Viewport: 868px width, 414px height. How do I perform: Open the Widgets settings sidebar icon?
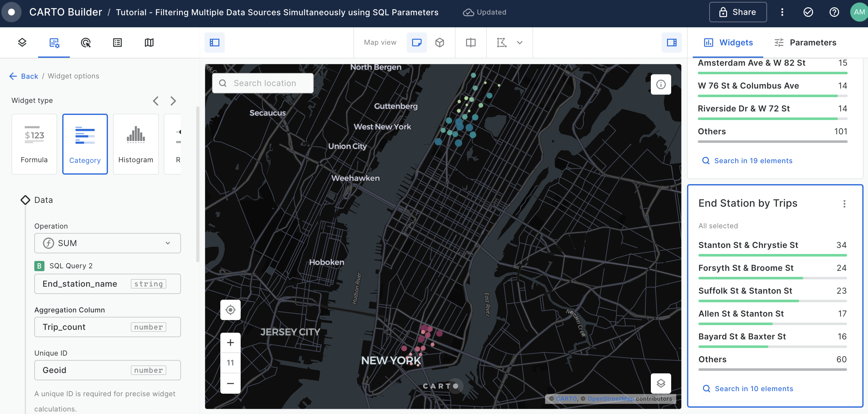pyautogui.click(x=54, y=43)
